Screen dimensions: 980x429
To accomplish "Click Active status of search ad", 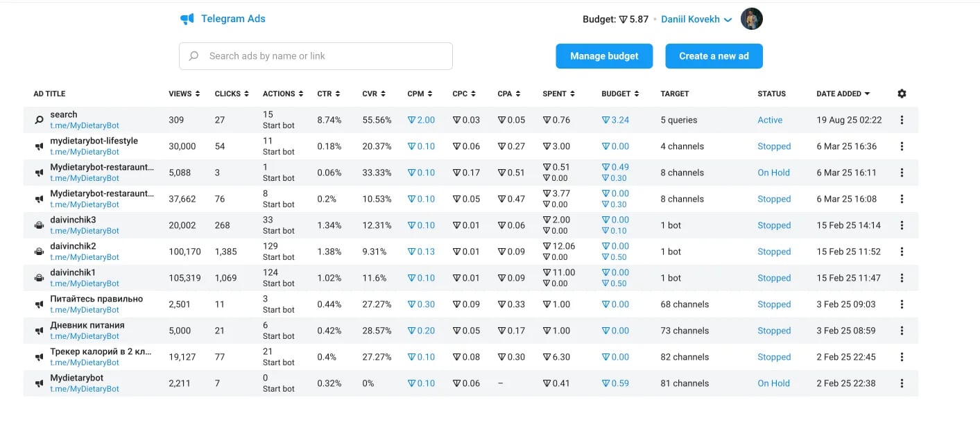I will click(x=770, y=120).
